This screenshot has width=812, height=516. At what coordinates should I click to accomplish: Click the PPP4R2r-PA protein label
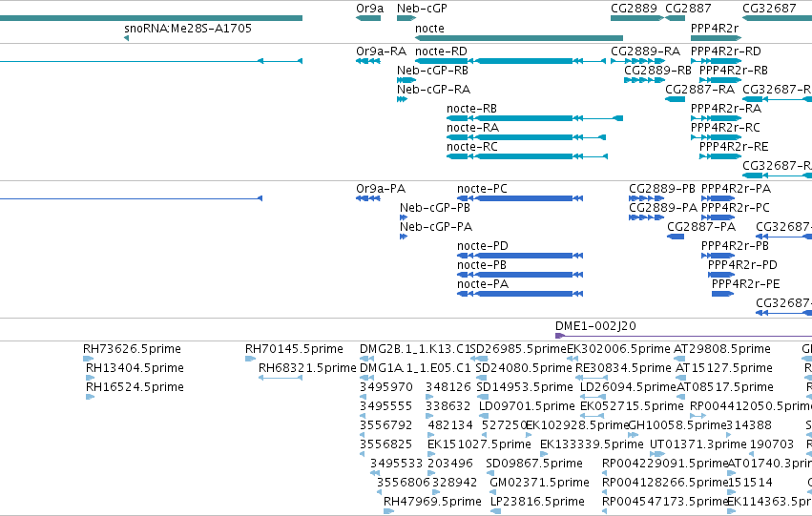[736, 189]
